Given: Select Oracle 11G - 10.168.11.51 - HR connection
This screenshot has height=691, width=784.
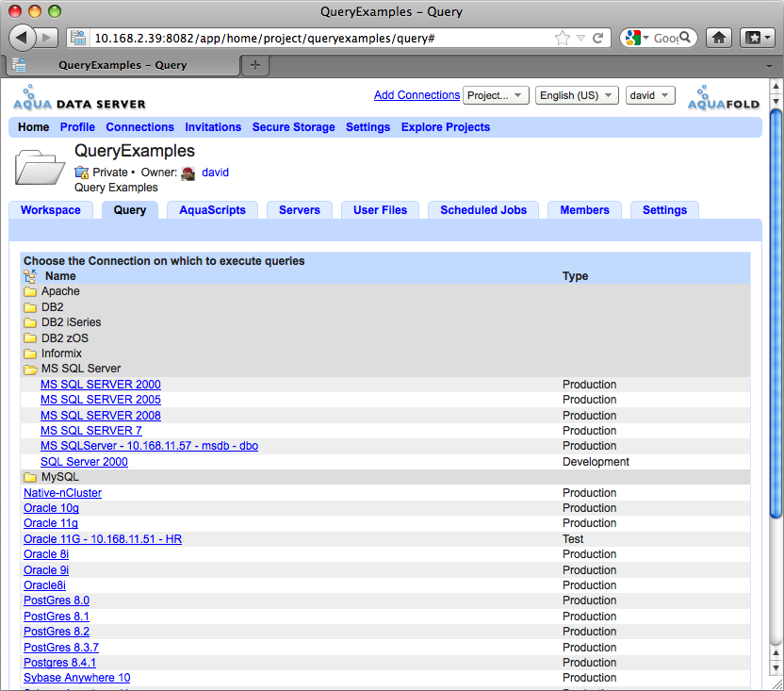Looking at the screenshot, I should (103, 539).
